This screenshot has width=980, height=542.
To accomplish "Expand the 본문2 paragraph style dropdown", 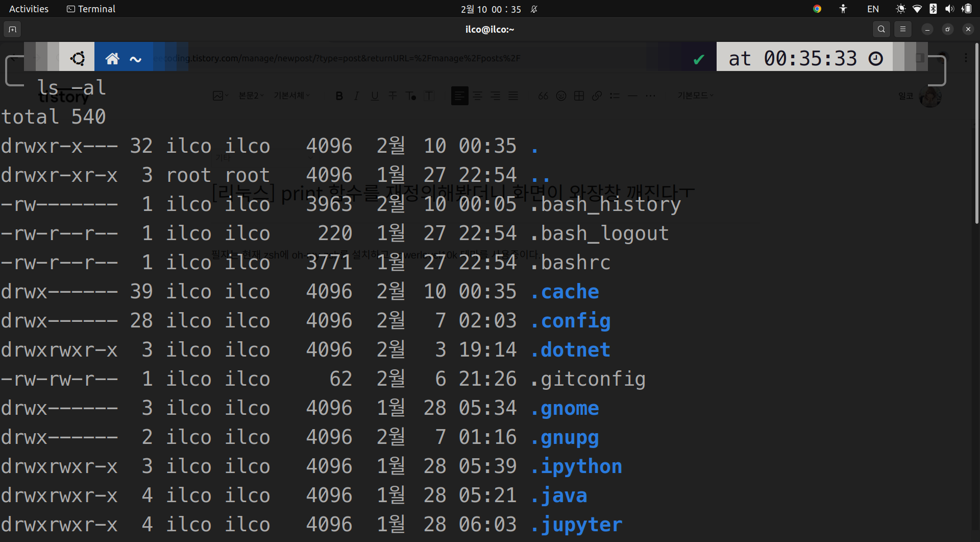I will 251,96.
